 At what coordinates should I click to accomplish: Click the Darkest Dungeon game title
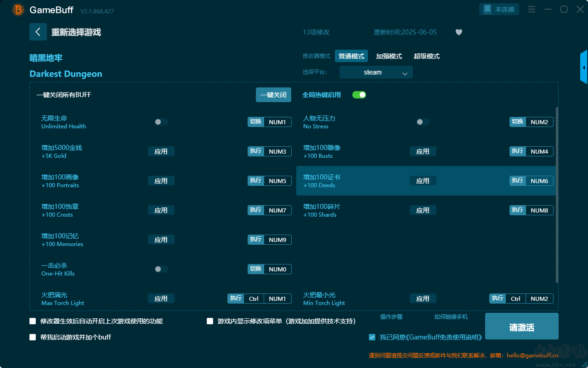66,74
